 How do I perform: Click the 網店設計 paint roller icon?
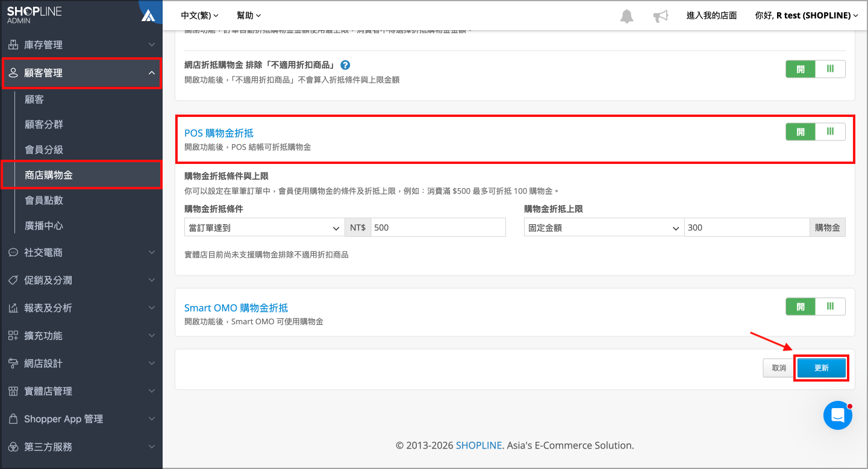click(x=13, y=364)
